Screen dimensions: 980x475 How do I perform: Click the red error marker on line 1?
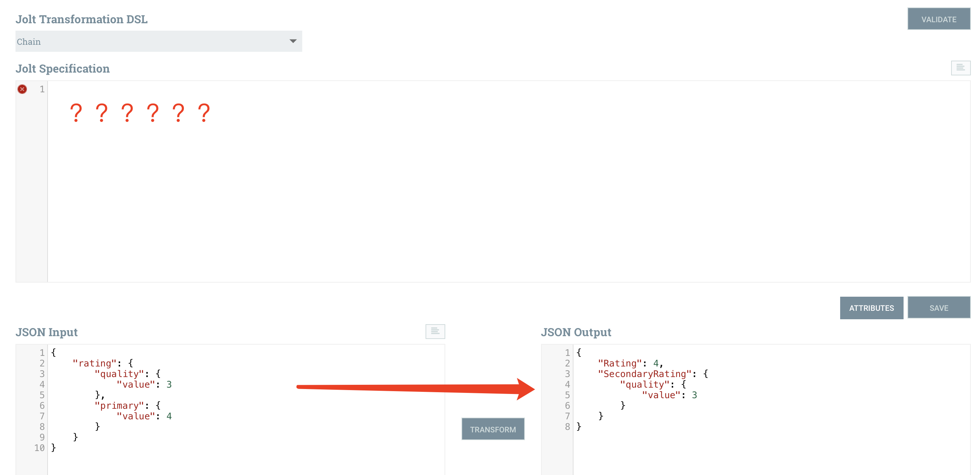tap(23, 89)
